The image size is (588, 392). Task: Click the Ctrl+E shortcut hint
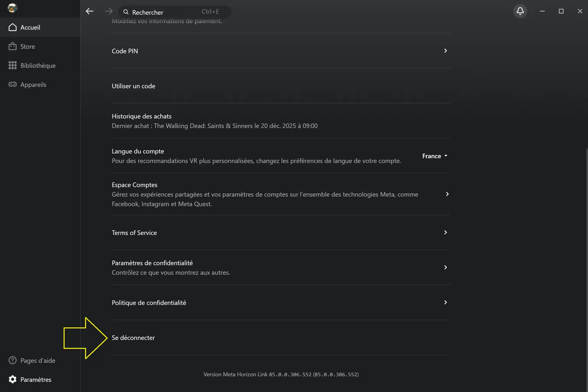tap(210, 12)
